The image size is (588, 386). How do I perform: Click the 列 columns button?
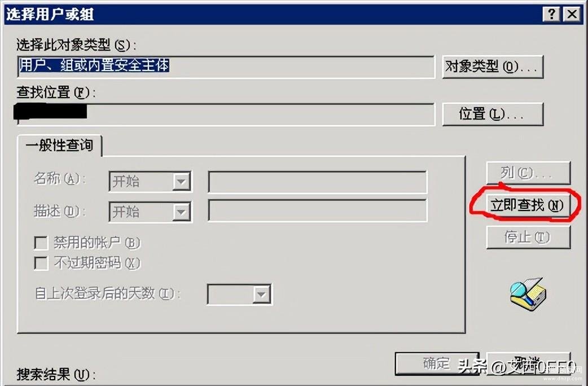pos(528,173)
